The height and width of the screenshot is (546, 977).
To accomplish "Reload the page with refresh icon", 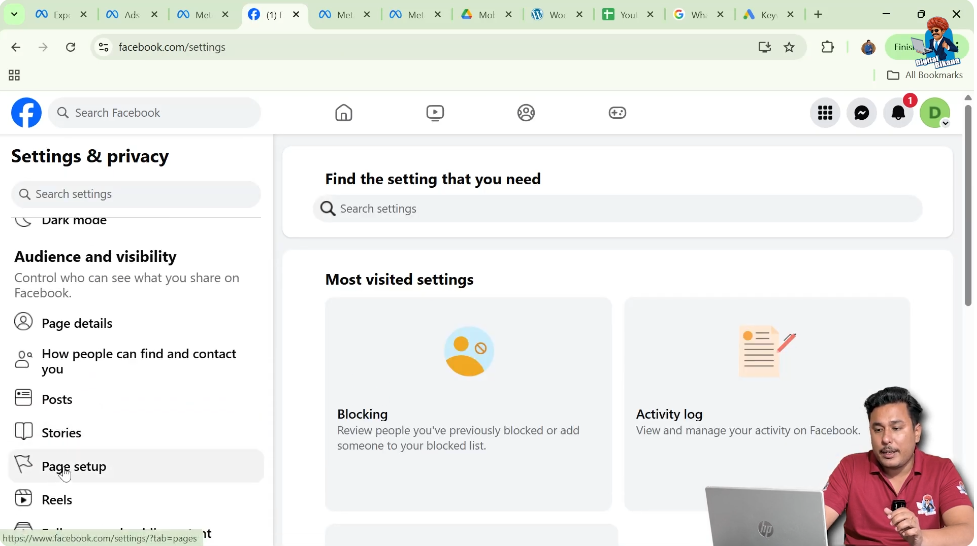I will (70, 47).
